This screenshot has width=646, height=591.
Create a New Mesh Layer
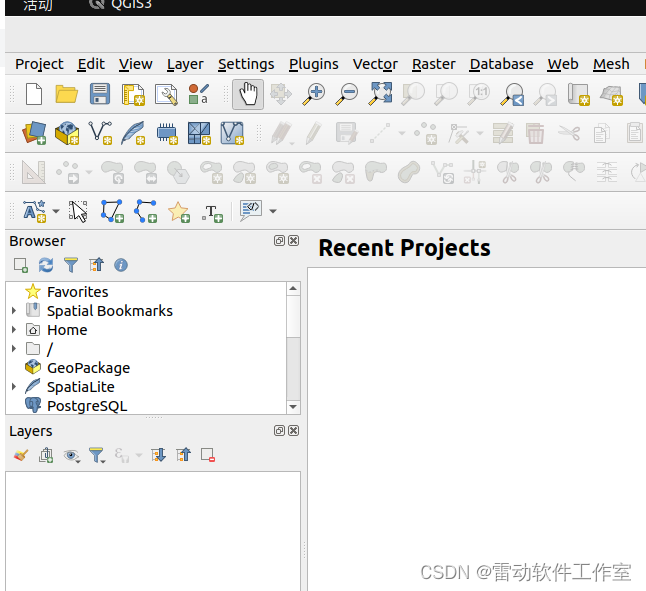click(x=199, y=133)
